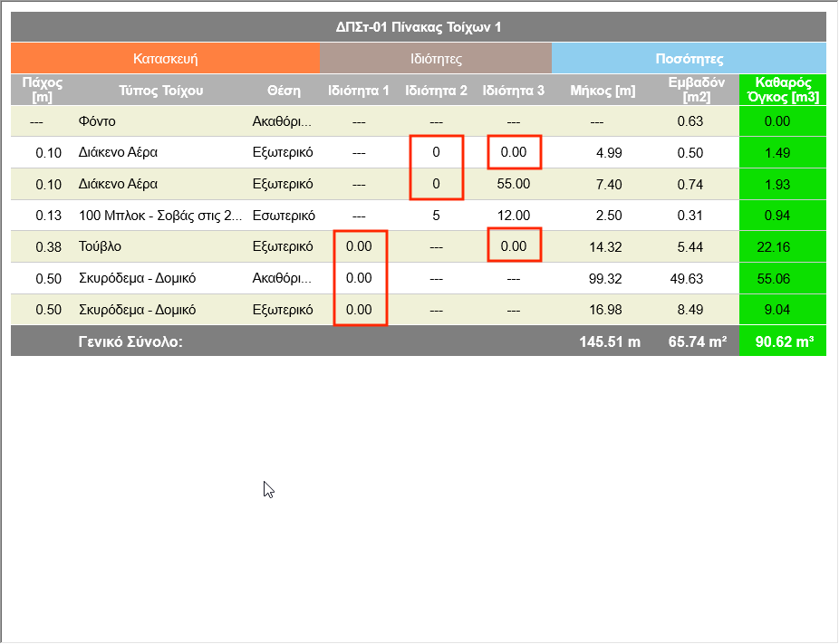Click the table title ΔΠΣτ-01 Πίνακας Τοίχων 1
839x644 pixels.
pyautogui.click(x=419, y=27)
